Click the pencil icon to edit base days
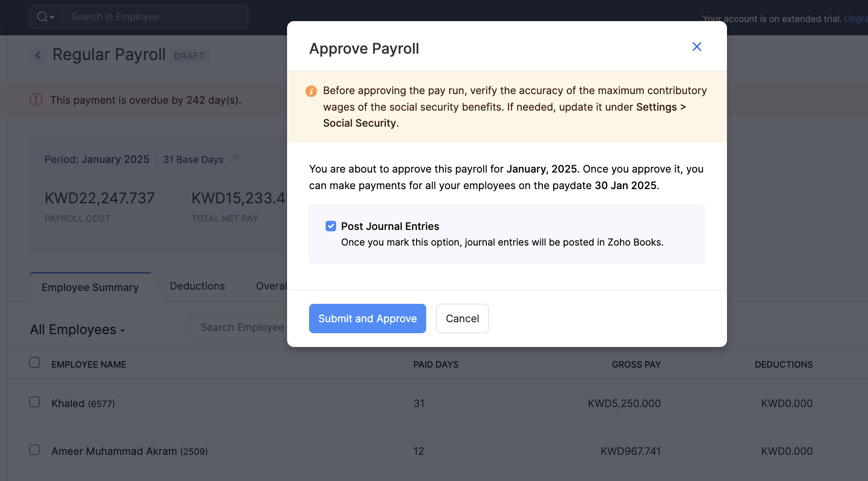 click(235, 158)
